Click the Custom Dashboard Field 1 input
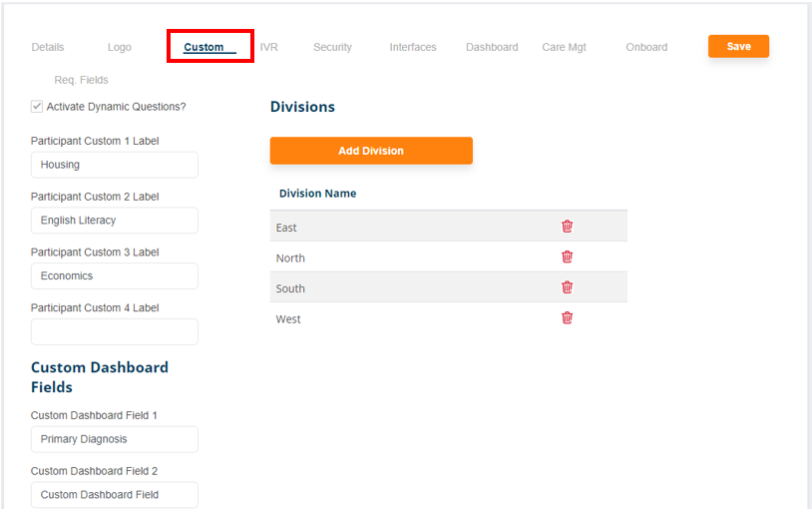This screenshot has height=518, width=812. [114, 439]
